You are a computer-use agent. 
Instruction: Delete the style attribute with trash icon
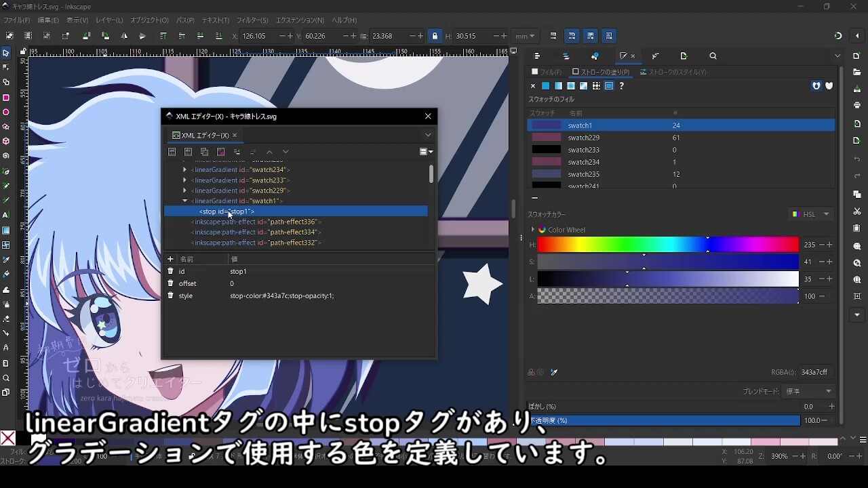pos(171,296)
